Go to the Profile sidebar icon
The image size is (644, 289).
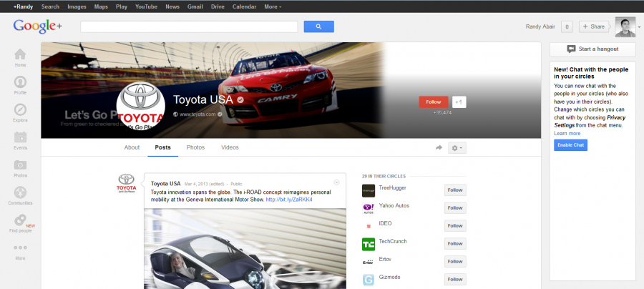tap(20, 82)
